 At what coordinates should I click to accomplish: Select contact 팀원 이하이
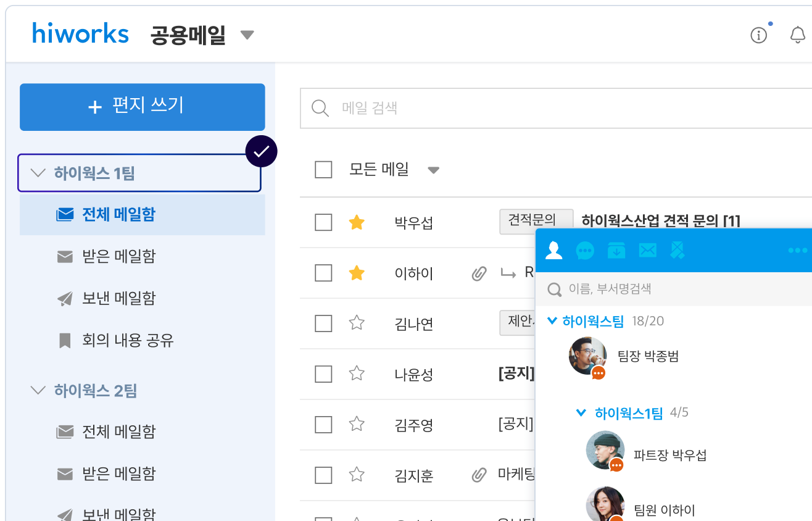[x=665, y=510]
